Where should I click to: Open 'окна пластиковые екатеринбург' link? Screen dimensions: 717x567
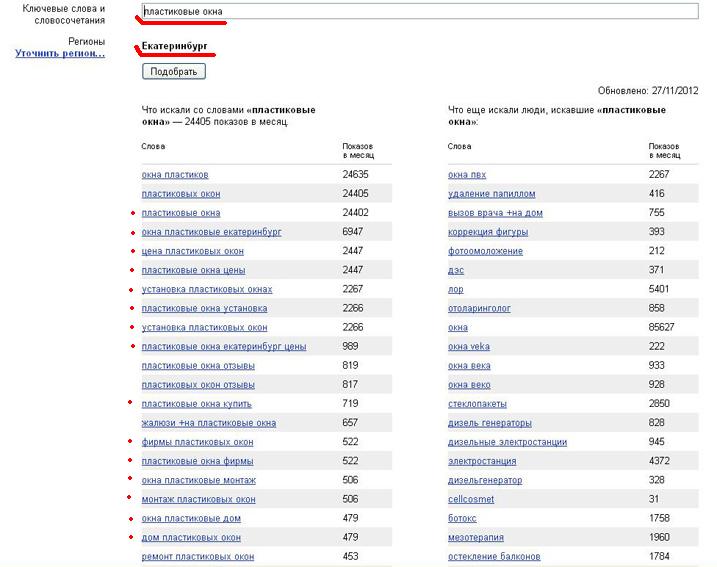pyautogui.click(x=211, y=232)
